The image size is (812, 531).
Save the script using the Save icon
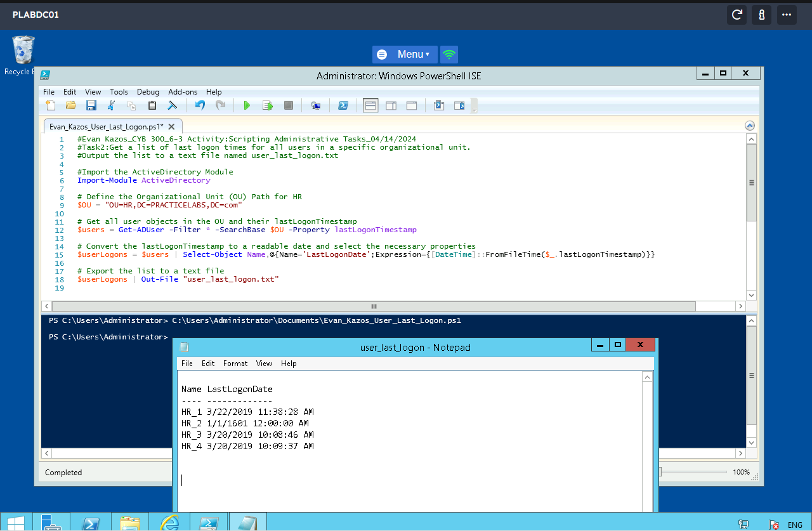coord(91,105)
